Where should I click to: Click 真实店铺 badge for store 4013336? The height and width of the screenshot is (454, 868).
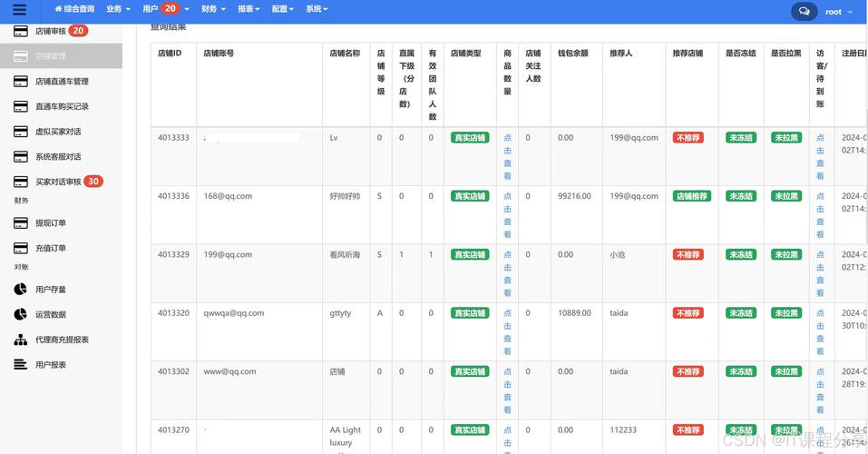[470, 196]
